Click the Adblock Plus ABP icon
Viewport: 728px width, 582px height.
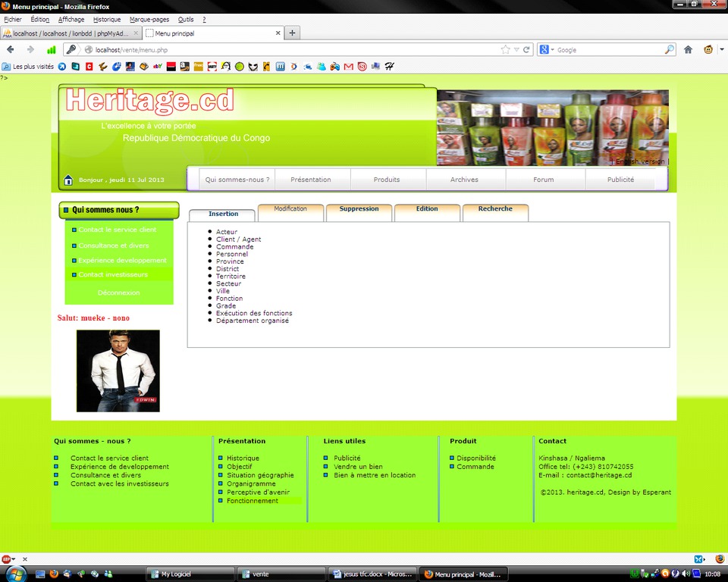5,559
